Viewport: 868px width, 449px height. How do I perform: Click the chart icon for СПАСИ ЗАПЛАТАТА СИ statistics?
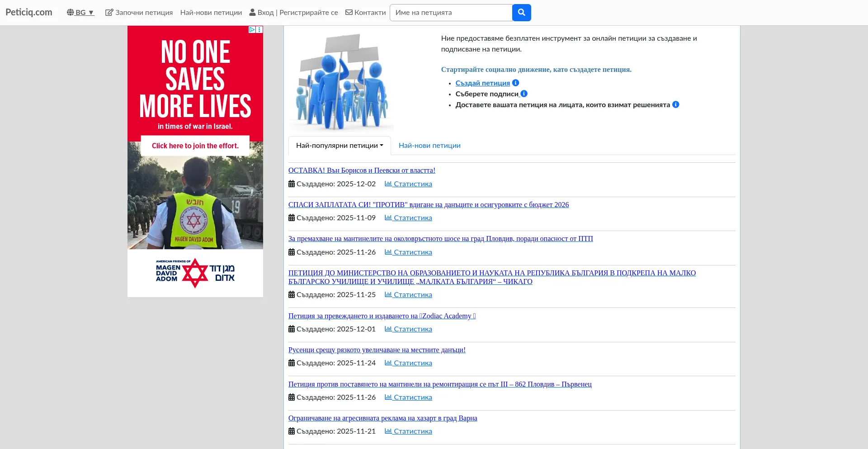coord(388,217)
